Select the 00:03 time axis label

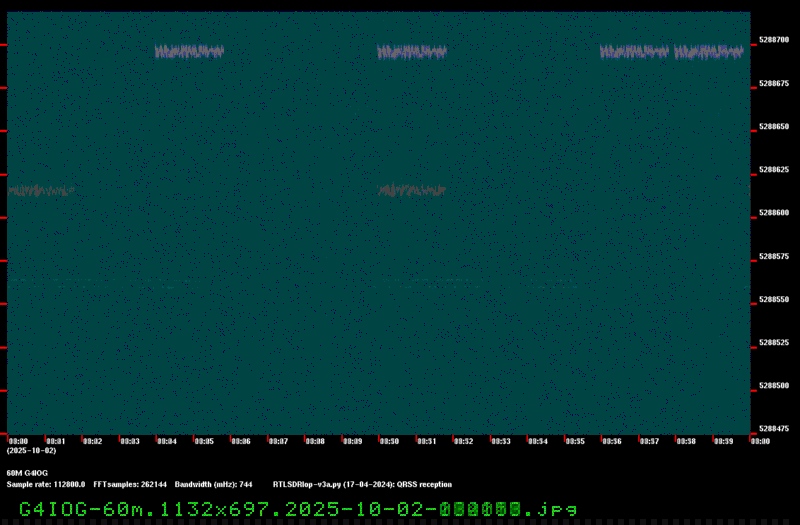point(130,441)
